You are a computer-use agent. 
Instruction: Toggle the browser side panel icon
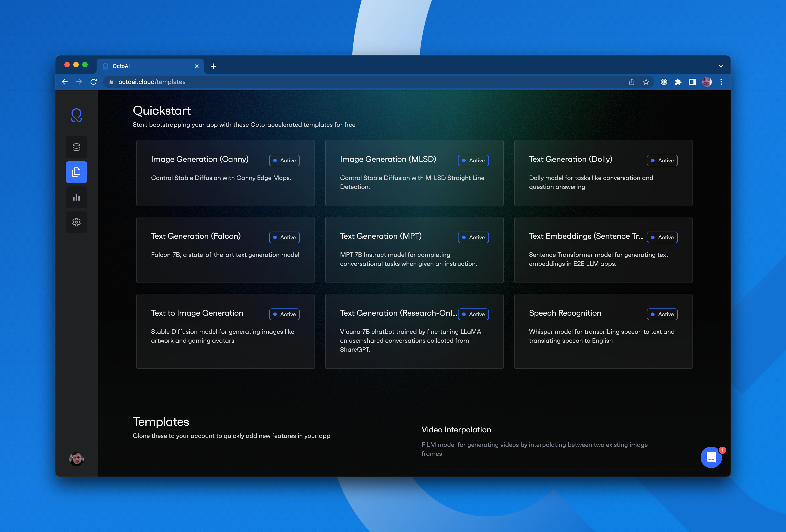692,82
